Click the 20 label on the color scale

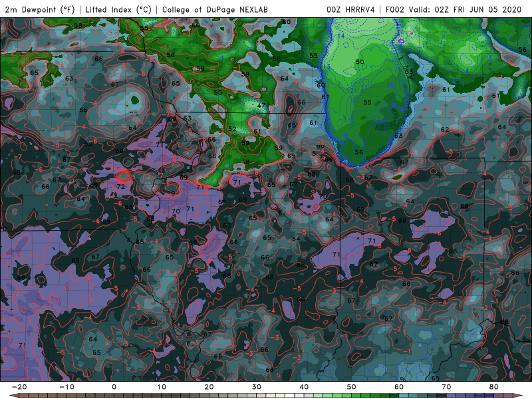[209, 387]
